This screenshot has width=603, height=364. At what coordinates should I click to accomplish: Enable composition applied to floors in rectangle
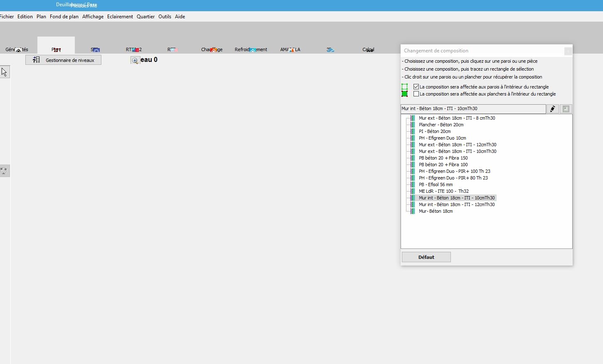pyautogui.click(x=416, y=94)
